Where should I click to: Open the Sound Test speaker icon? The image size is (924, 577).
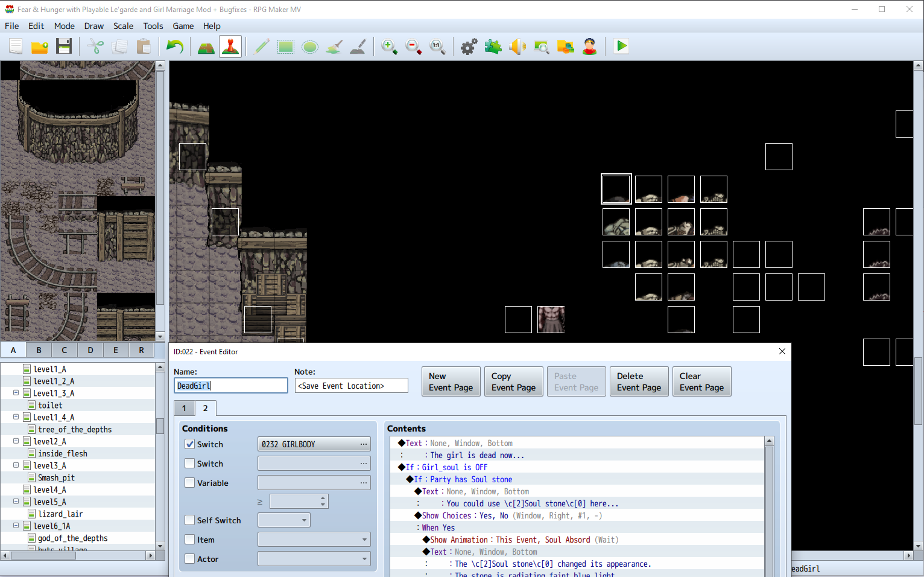[x=517, y=46]
